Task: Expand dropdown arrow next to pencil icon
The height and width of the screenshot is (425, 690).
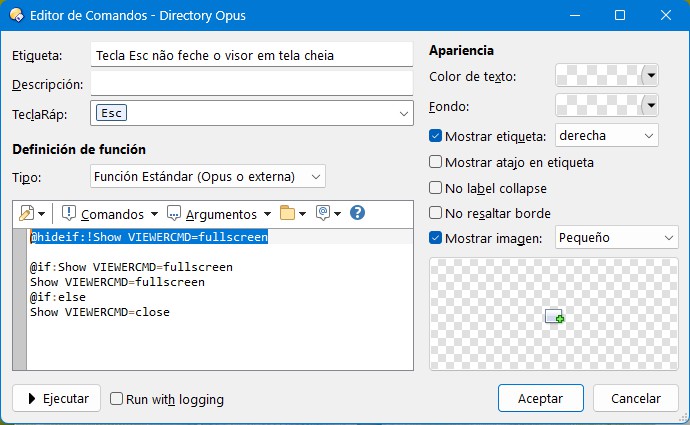Action: point(41,214)
